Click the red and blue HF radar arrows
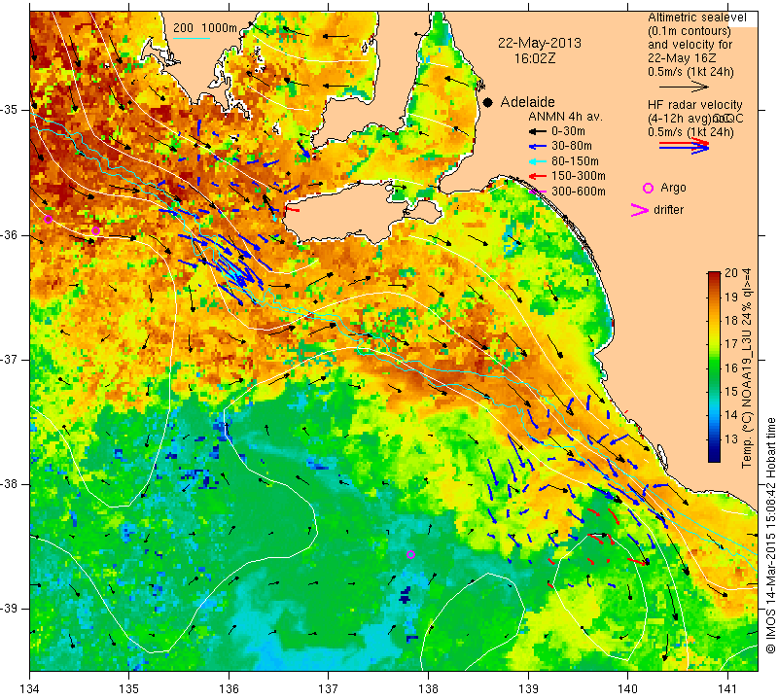 click(685, 146)
